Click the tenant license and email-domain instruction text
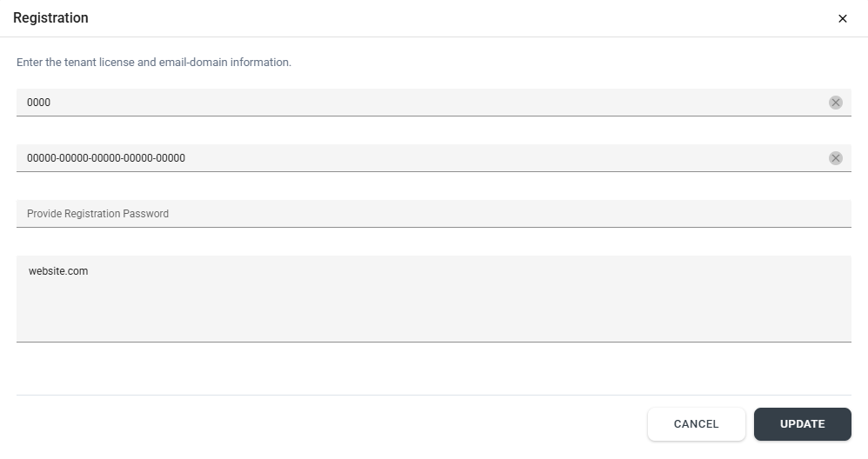Image resolution: width=868 pixels, height=459 pixels. [154, 62]
